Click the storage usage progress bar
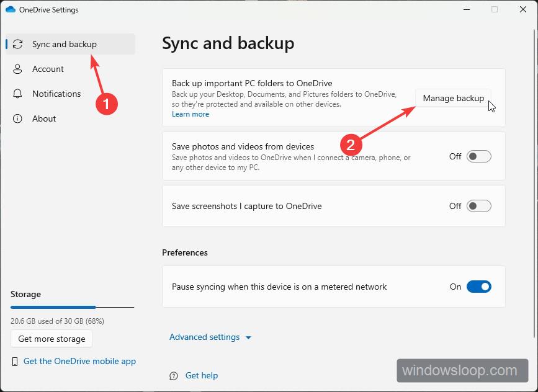This screenshot has width=538, height=392. 72,307
